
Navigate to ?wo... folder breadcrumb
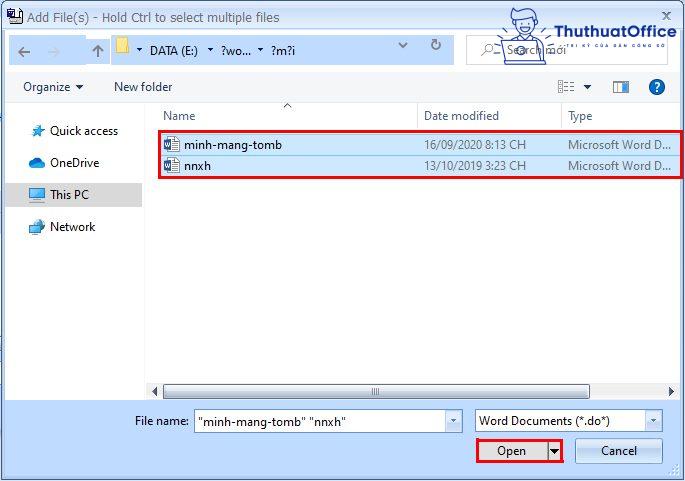pyautogui.click(x=236, y=51)
